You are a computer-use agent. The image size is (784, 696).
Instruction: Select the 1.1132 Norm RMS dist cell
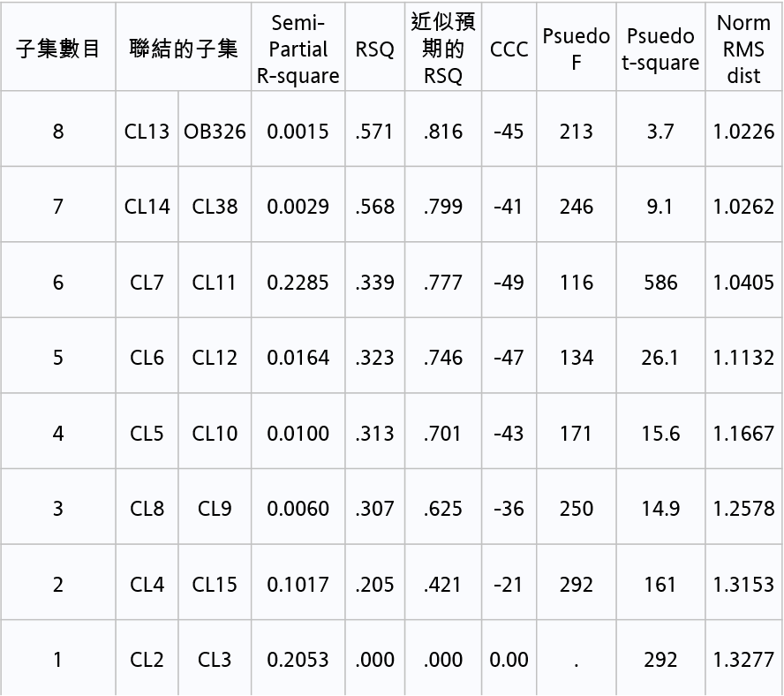pyautogui.click(x=743, y=358)
